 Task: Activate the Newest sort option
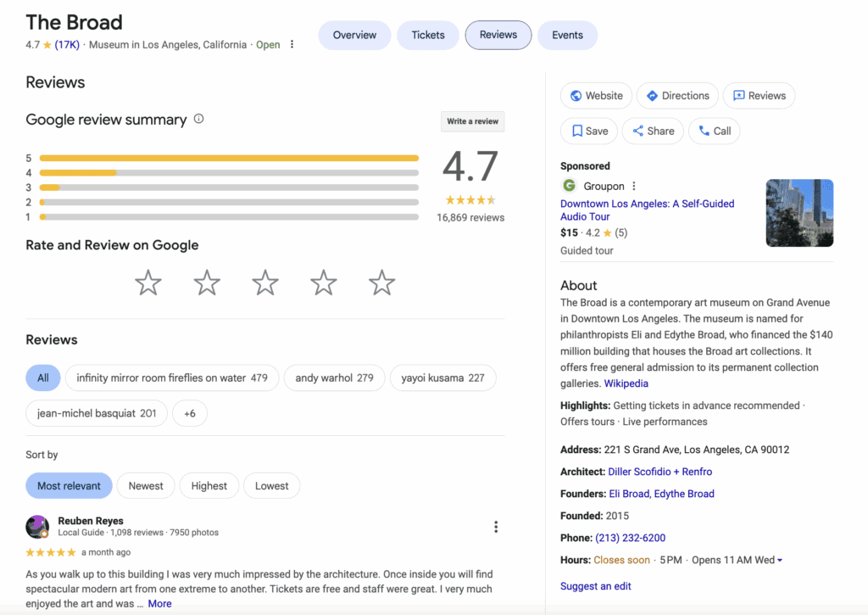tap(146, 485)
